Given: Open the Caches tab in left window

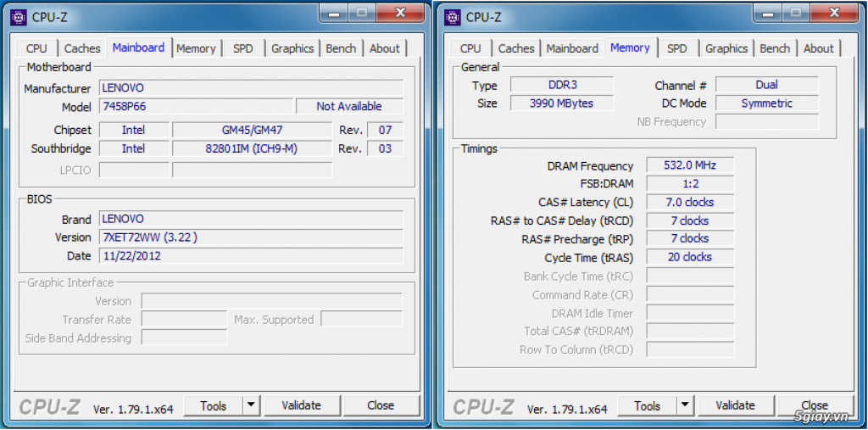Looking at the screenshot, I should [x=82, y=48].
